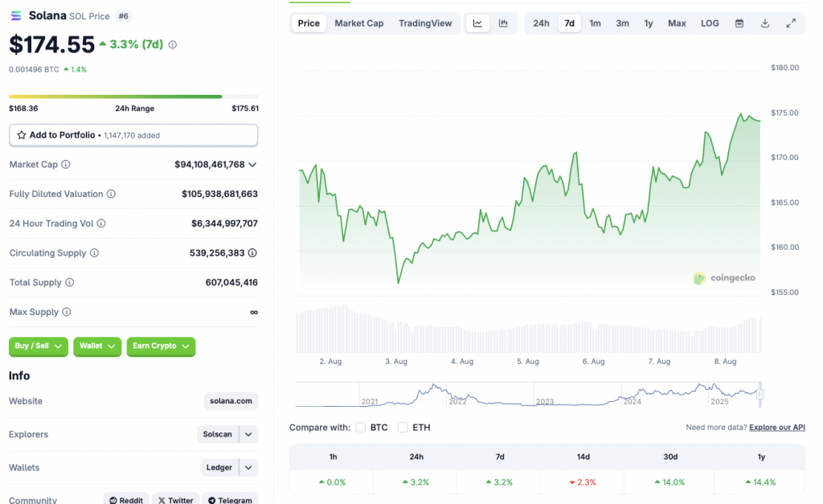Switch to line chart view icon

(x=477, y=23)
